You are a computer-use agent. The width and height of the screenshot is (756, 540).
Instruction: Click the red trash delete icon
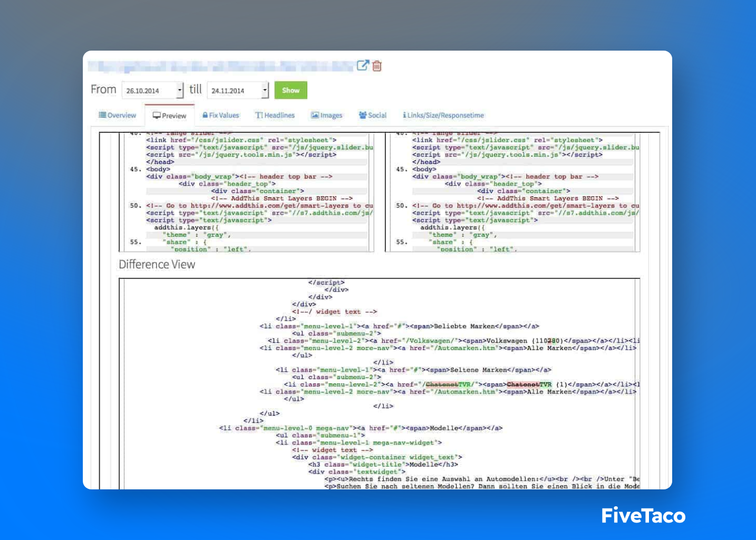click(377, 66)
